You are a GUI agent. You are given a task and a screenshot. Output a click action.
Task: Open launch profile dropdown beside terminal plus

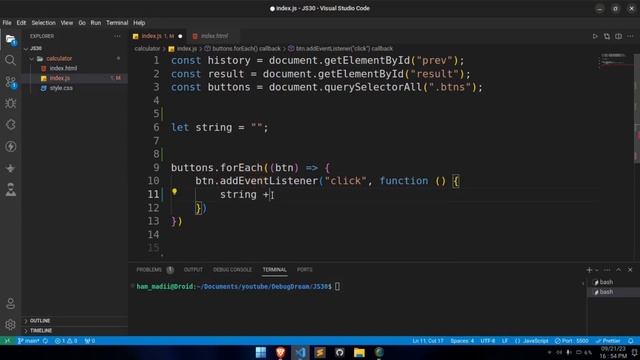597,270
